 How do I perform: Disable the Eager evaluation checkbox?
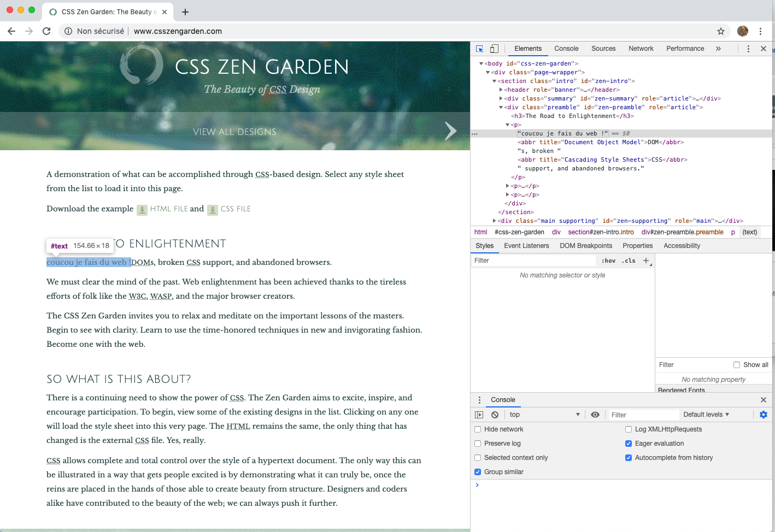point(629,444)
